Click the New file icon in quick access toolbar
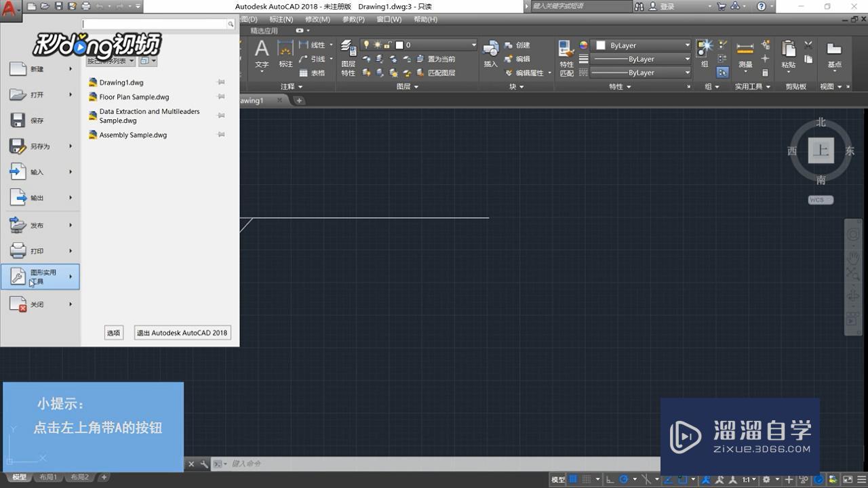This screenshot has width=868, height=488. point(32,6)
